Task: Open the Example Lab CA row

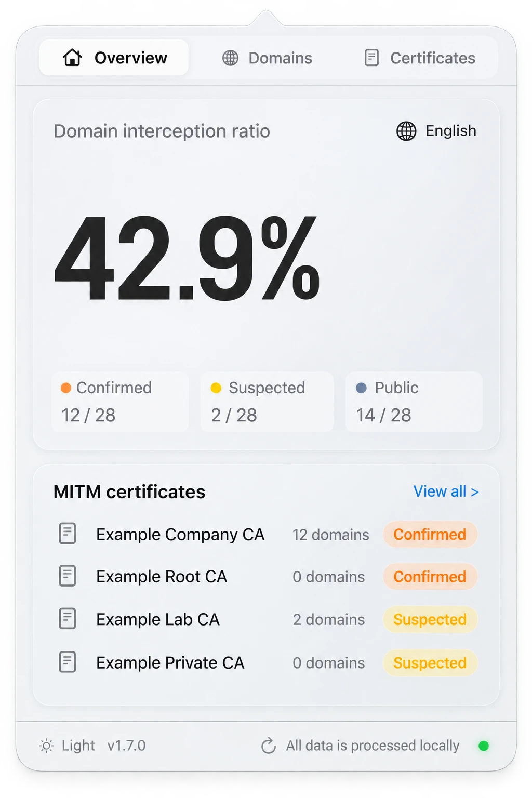Action: (x=266, y=619)
